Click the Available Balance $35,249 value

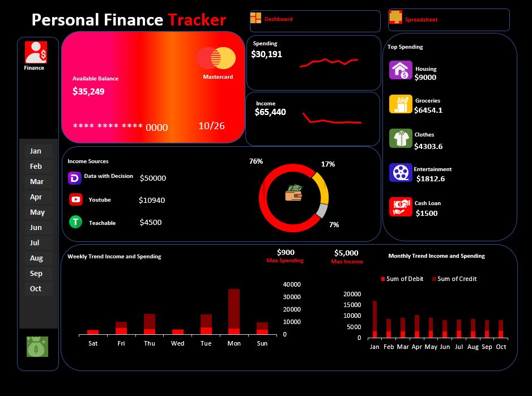(x=88, y=92)
